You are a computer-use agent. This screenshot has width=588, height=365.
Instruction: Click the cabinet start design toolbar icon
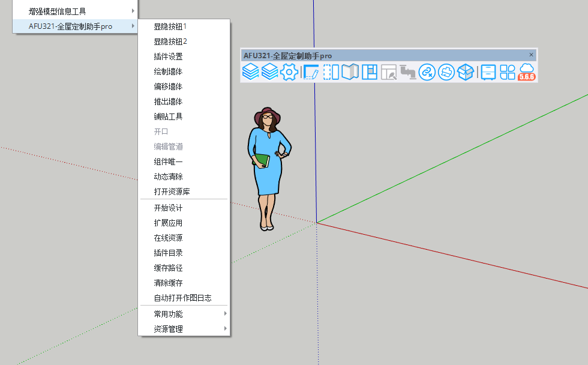[x=488, y=72]
